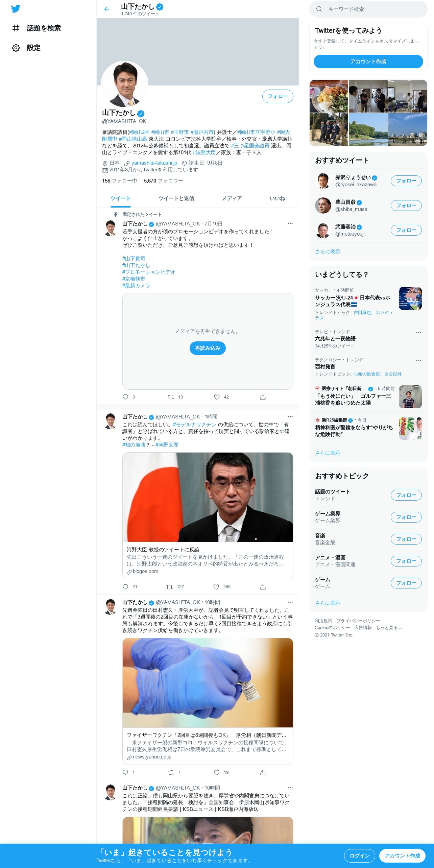Like the tweet with 19 likes

click(x=217, y=772)
